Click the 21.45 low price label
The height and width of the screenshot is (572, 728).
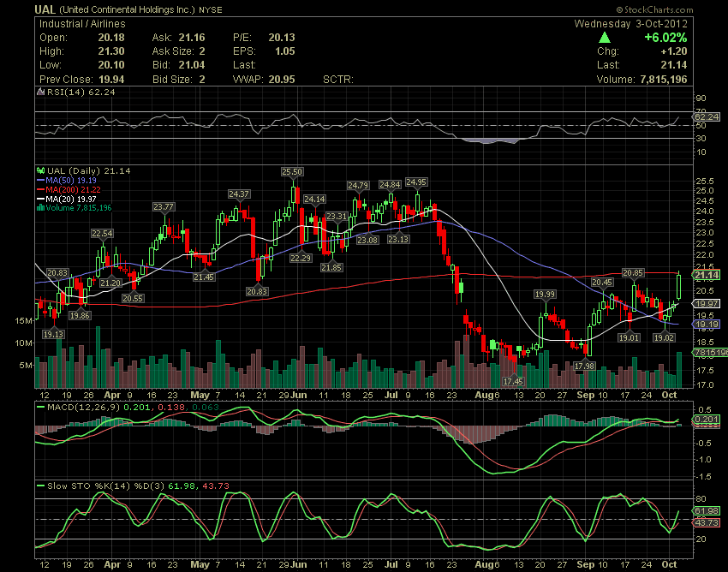(x=204, y=277)
